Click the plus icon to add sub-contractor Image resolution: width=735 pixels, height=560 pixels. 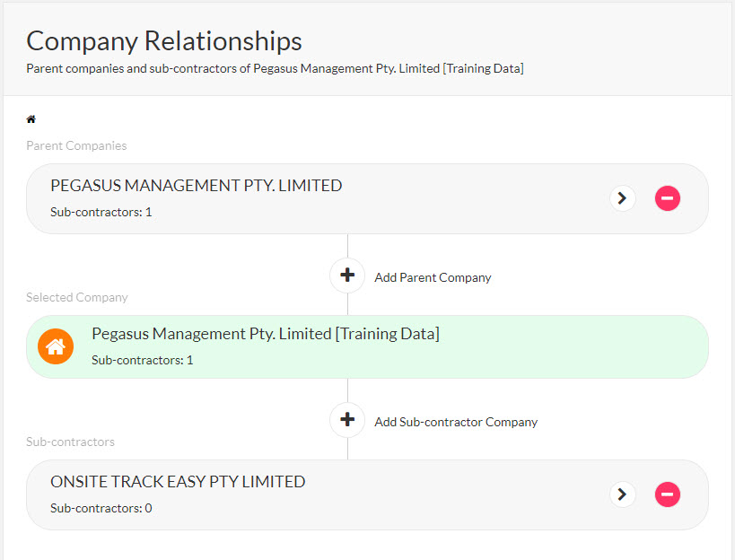click(347, 420)
